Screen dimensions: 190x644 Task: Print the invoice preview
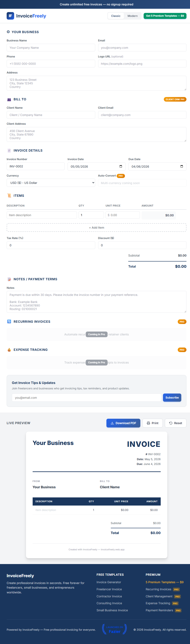(x=153, y=423)
